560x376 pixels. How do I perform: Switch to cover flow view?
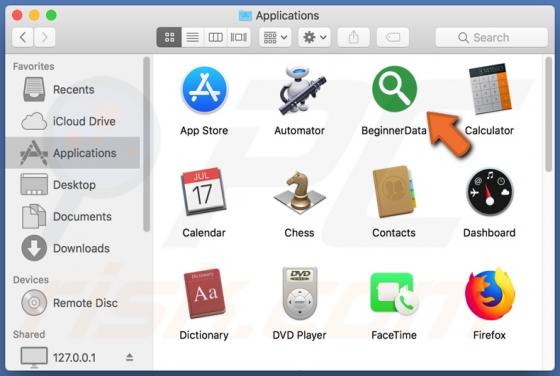coord(239,37)
